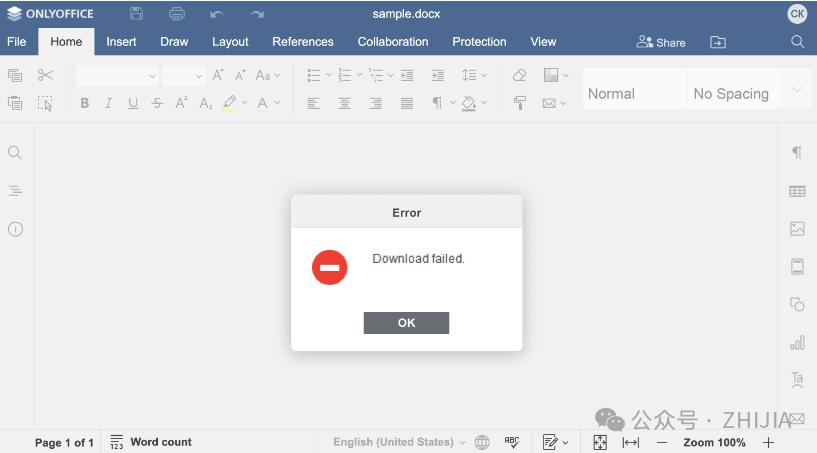Viewport: 817px width, 453px height.
Task: Switch to the Layout tab
Action: click(230, 42)
